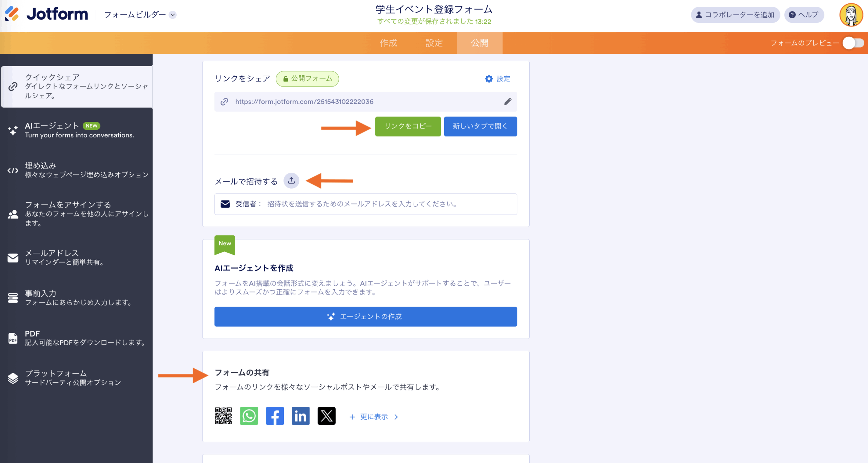Open PDF sidebar option
The height and width of the screenshot is (463, 868).
(77, 338)
